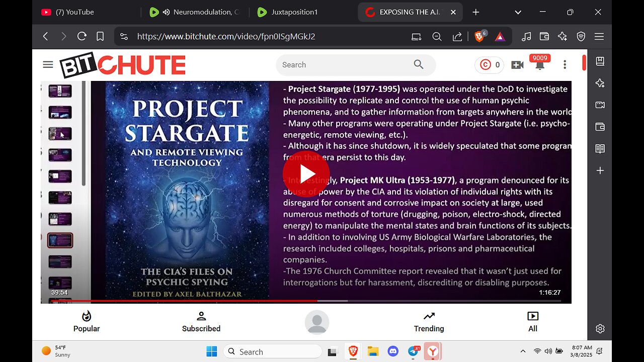644x362 pixels.
Task: Open Discord from taskbar
Action: click(x=393, y=351)
